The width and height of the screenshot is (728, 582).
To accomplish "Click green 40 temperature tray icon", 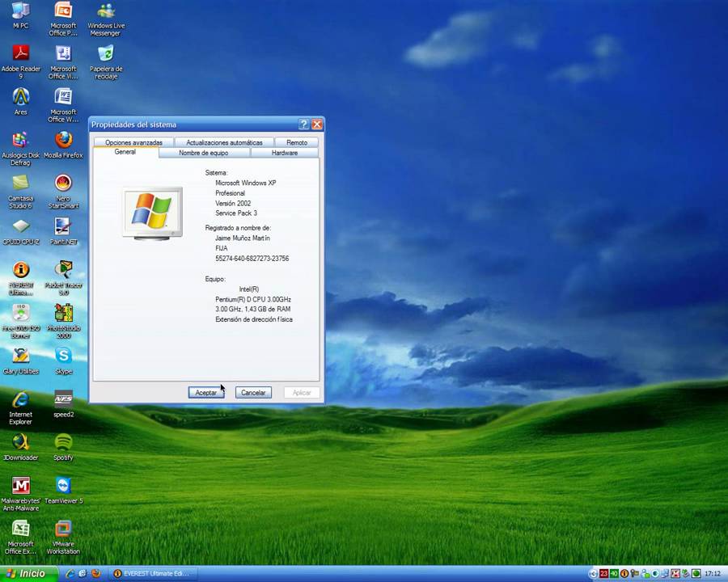I will pos(614,574).
